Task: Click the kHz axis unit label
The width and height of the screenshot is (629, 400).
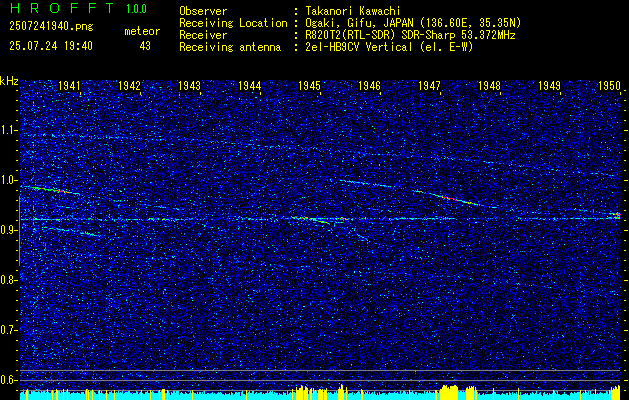Action: coord(9,81)
